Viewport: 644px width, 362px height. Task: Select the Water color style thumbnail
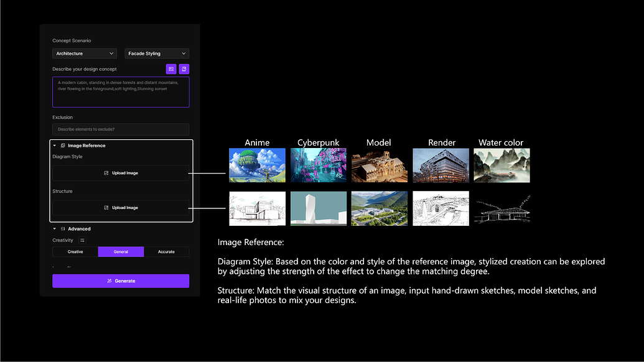(x=501, y=164)
